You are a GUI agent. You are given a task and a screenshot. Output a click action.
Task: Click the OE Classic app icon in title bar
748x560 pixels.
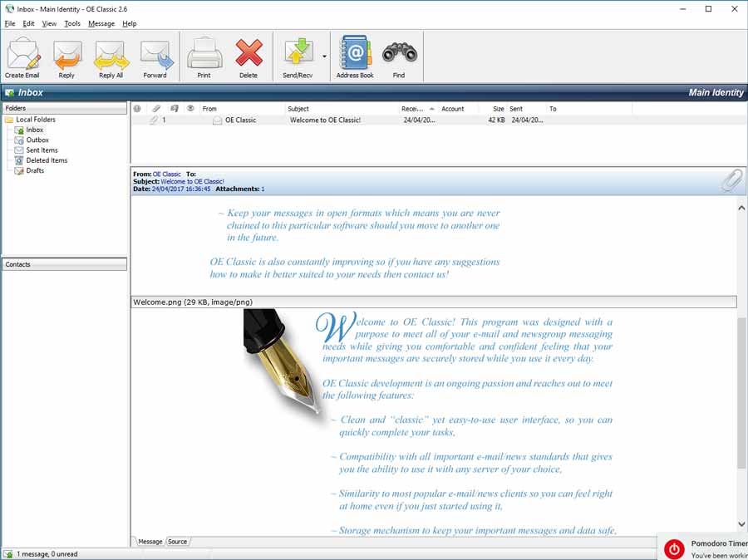coord(9,8)
